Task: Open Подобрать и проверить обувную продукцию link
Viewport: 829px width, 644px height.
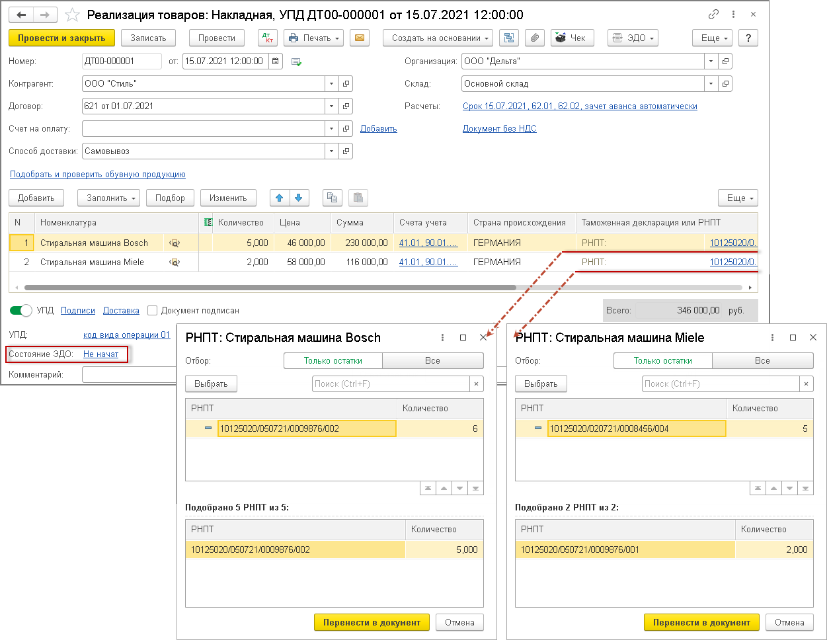Action: (x=98, y=175)
